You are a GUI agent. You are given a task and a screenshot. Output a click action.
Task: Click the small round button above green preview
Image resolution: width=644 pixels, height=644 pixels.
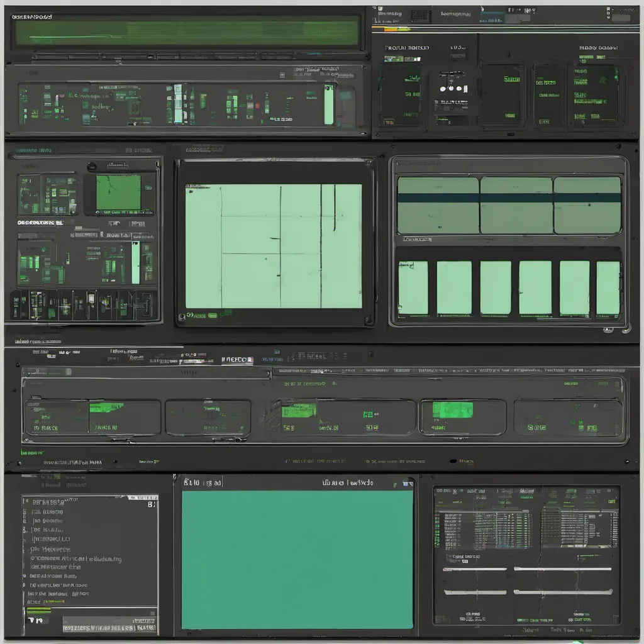(92, 167)
